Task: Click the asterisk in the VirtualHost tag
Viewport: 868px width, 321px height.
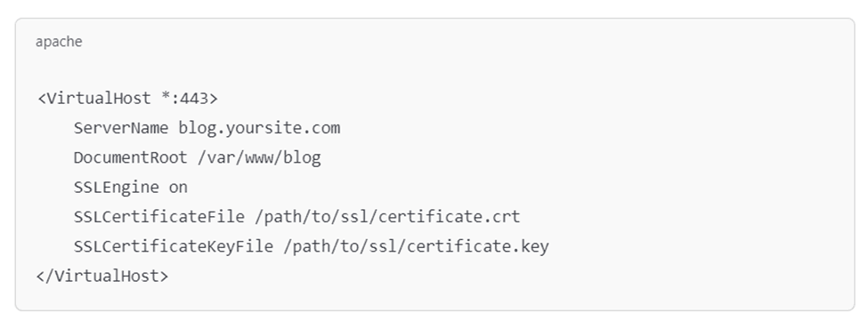Action: (165, 97)
